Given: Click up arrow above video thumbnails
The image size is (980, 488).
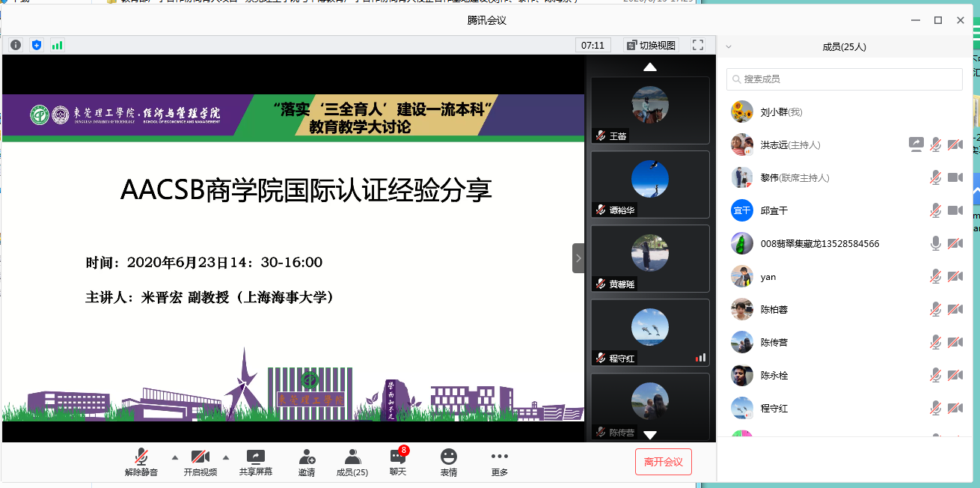Looking at the screenshot, I should 650,67.
